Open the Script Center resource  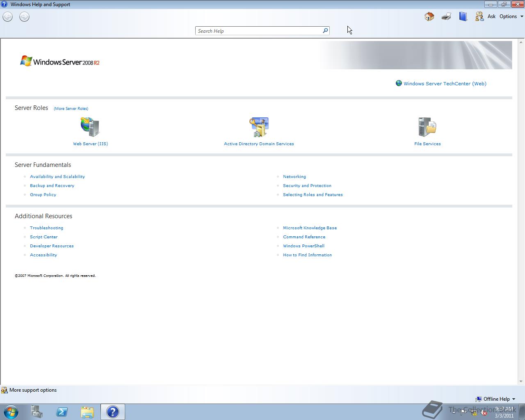point(44,237)
